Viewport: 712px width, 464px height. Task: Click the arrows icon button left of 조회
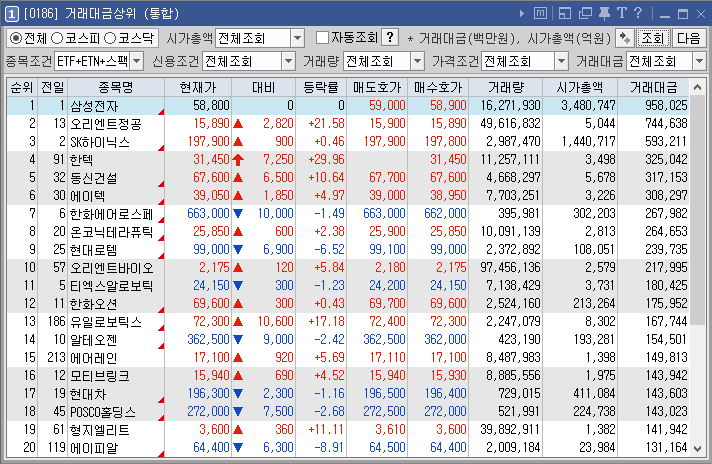[625, 38]
